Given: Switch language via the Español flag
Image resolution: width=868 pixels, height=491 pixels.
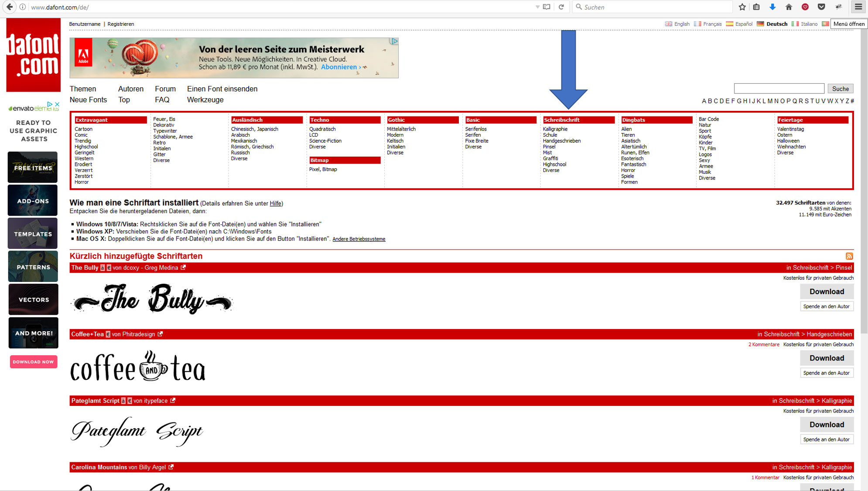Looking at the screenshot, I should tap(729, 24).
